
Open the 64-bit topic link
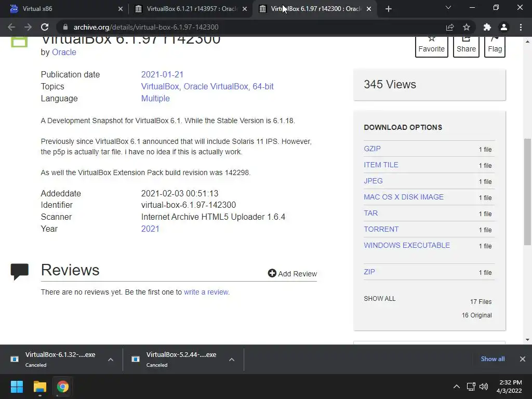pyautogui.click(x=263, y=87)
